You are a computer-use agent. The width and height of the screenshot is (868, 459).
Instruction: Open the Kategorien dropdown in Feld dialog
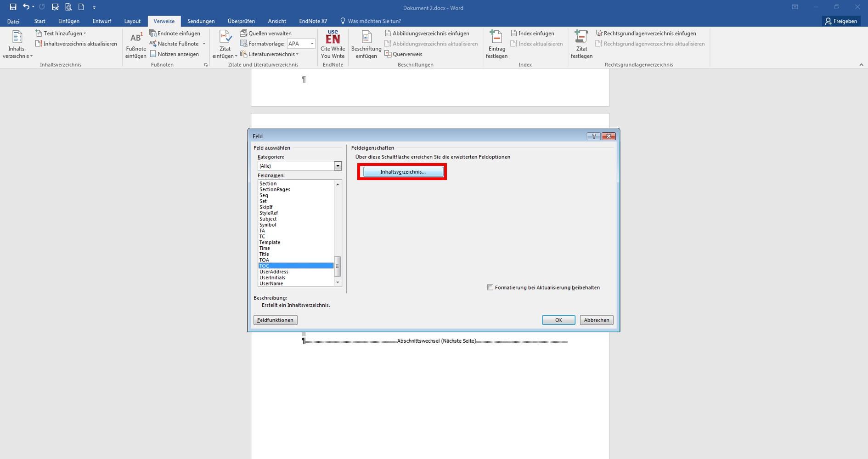(x=338, y=166)
